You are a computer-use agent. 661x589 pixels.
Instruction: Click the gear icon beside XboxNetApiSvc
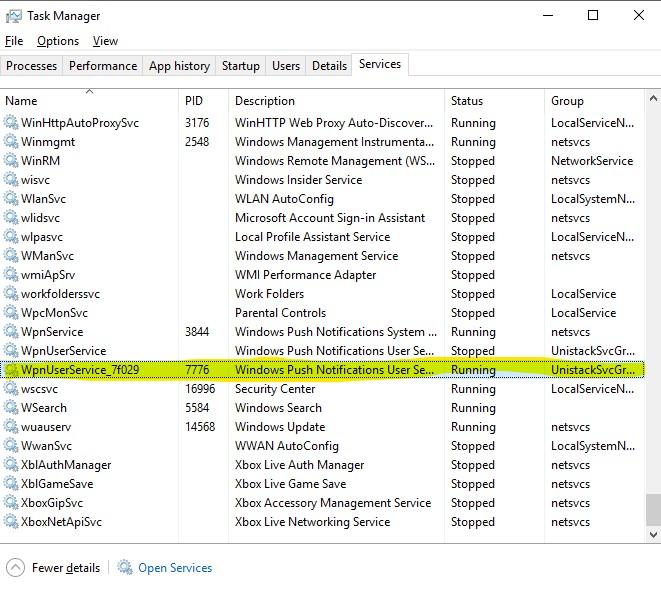point(11,522)
